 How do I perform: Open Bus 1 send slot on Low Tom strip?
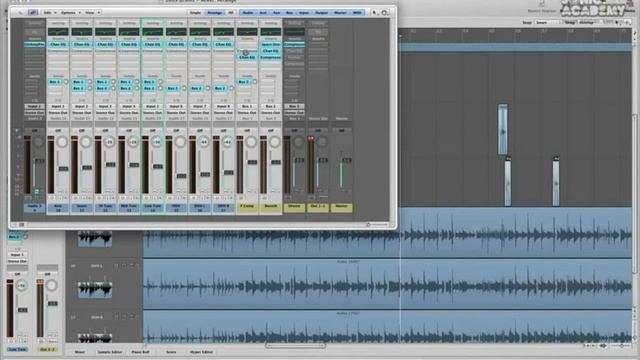coord(149,82)
